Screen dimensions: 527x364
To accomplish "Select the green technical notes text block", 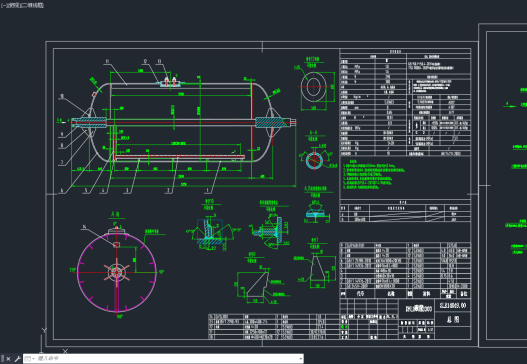I will 373,175.
